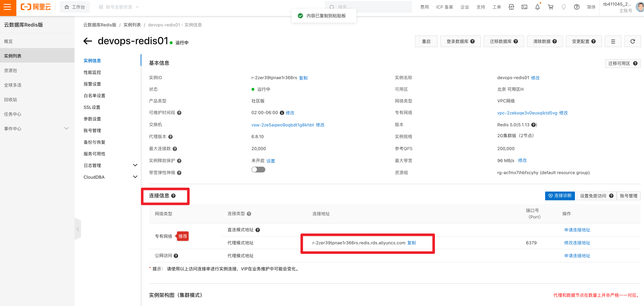The width and height of the screenshot is (644, 306).
Task: Open the shopping cart icon
Action: pyautogui.click(x=550, y=7)
